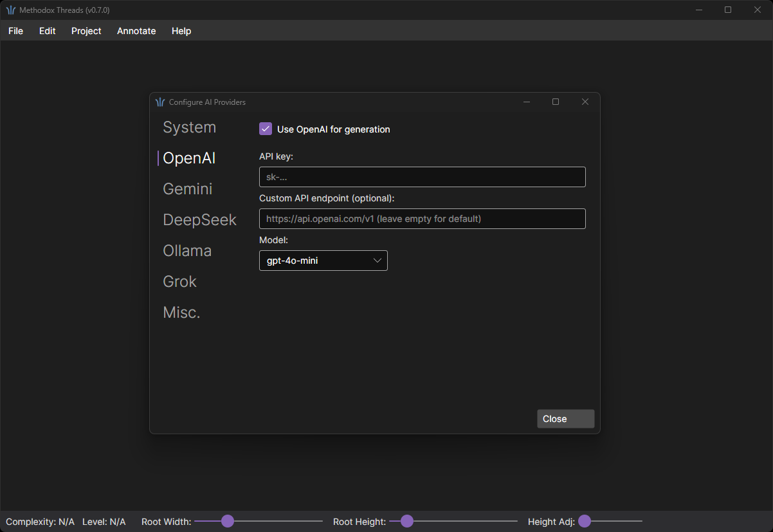Click the Configure AI Providers dialog logo icon
The width and height of the screenshot is (773, 532).
160,102
